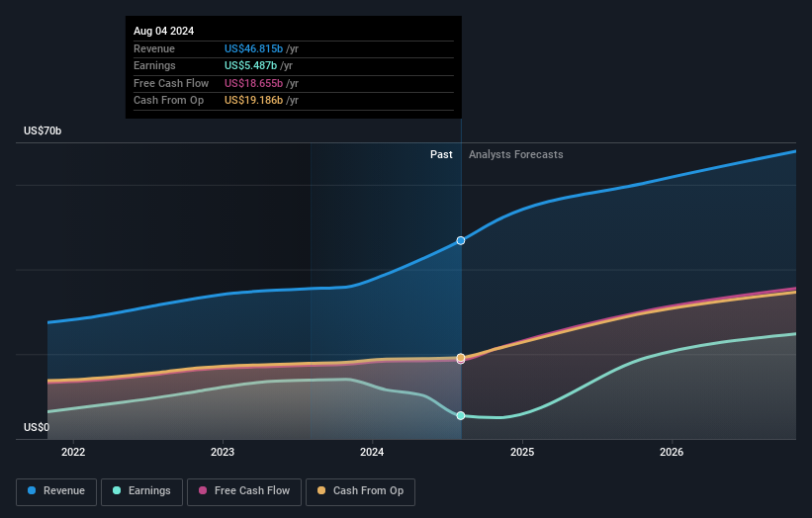
Task: Show or hide the Cash From Op series
Action: [362, 491]
